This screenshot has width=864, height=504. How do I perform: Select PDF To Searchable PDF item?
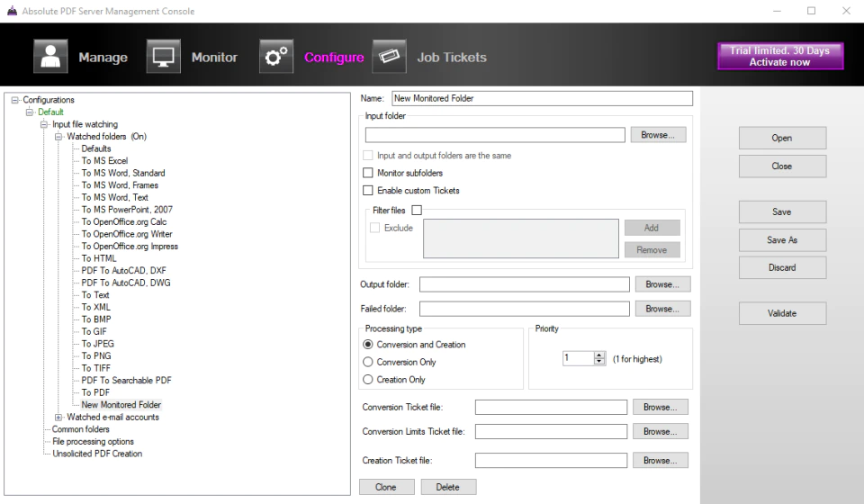pos(126,381)
